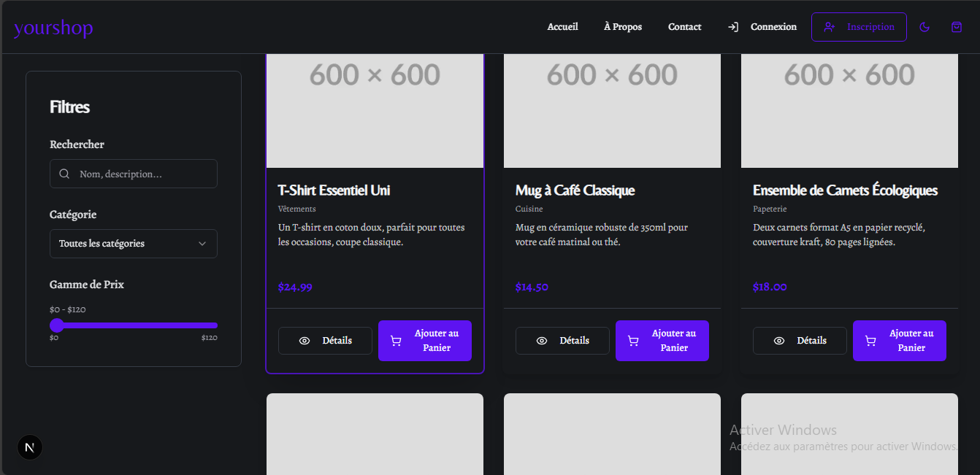Click eye icon for Mug à Café details

(542, 341)
